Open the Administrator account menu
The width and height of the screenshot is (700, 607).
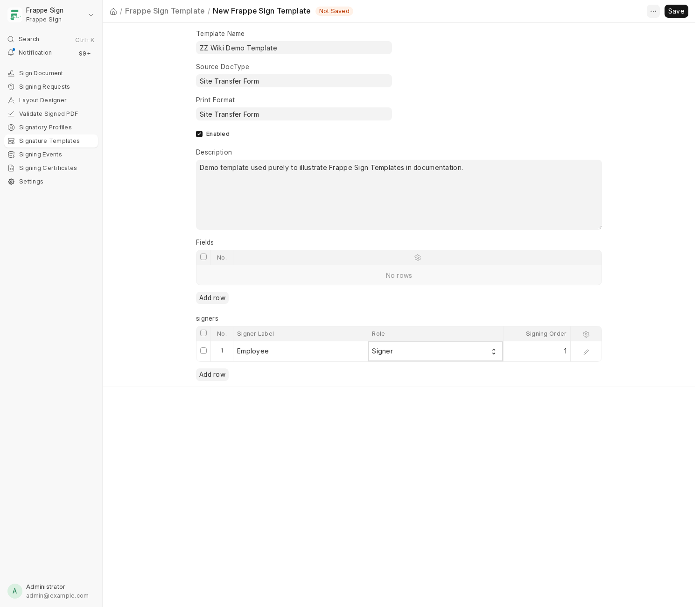[x=51, y=591]
